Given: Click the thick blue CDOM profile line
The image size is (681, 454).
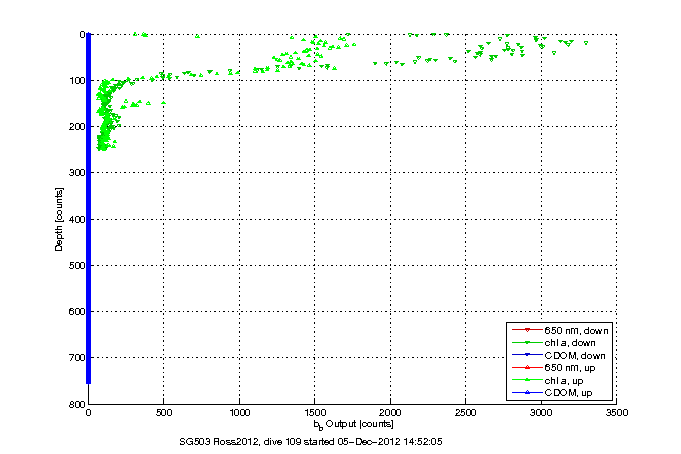Looking at the screenshot, I should 89,209.
